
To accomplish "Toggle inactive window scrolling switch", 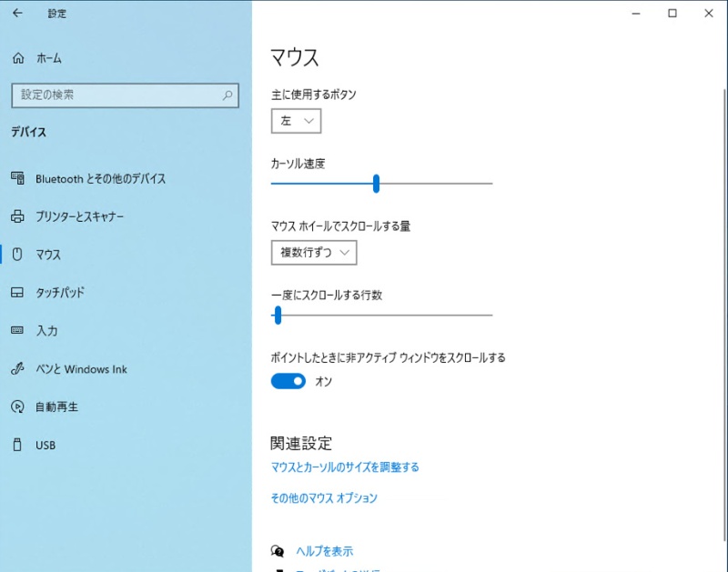I will pos(288,382).
